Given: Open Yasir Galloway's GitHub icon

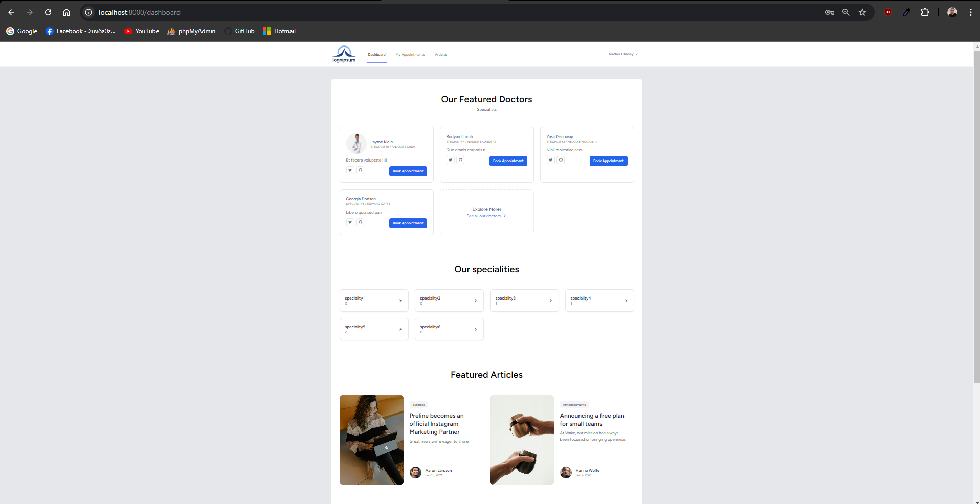Looking at the screenshot, I should click(561, 160).
